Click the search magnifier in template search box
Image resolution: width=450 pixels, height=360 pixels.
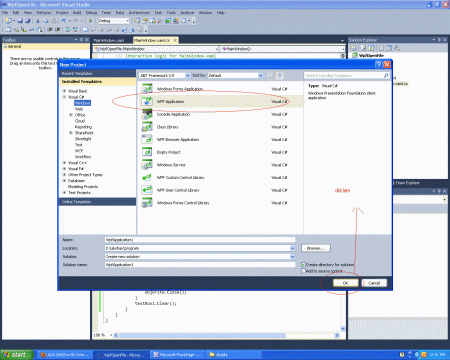tap(386, 76)
